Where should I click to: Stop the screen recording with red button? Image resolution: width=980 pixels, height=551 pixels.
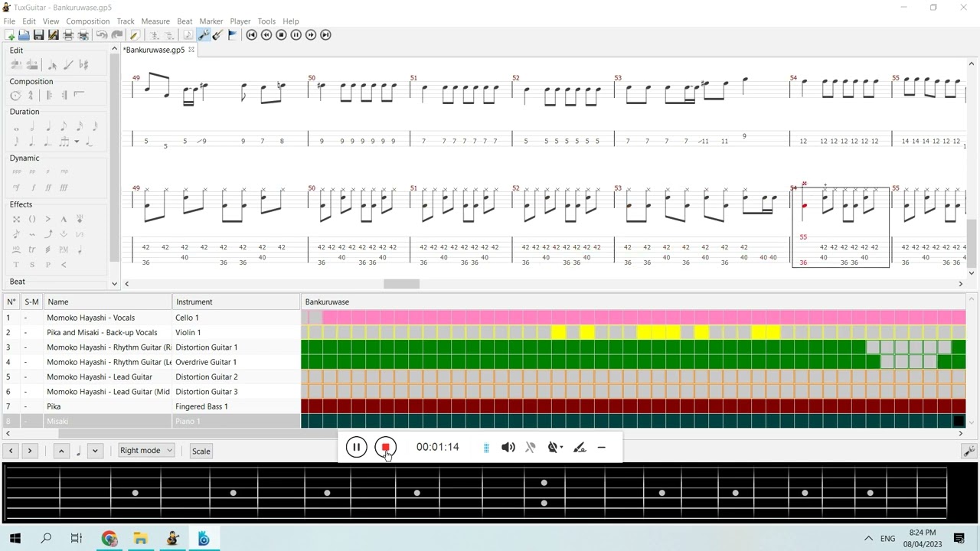386,448
